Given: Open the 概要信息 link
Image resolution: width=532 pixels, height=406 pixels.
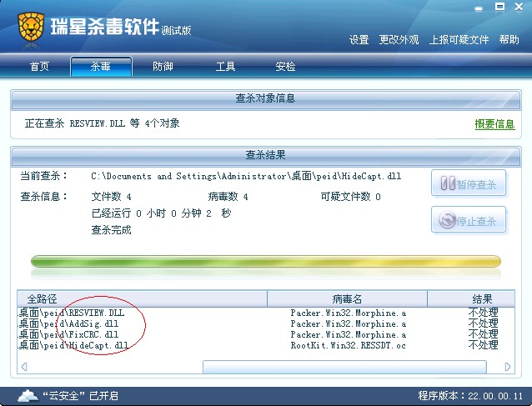Looking at the screenshot, I should (x=494, y=124).
